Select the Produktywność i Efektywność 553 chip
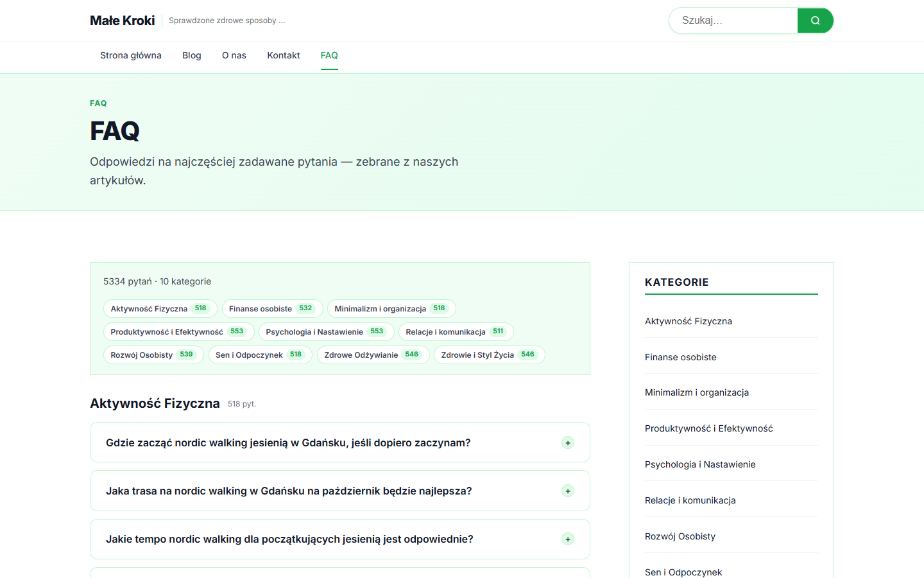The width and height of the screenshot is (924, 578). 179,332
